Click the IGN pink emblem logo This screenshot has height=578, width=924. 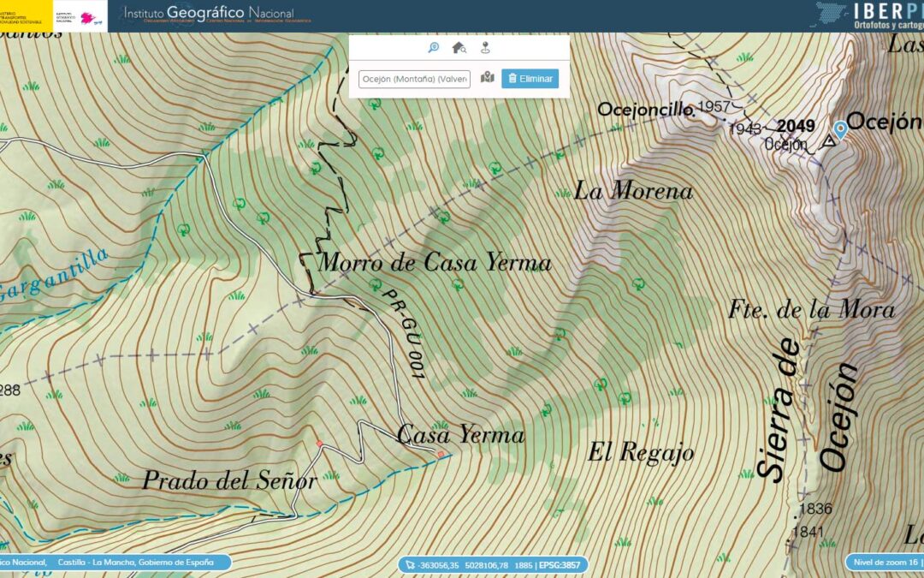(x=86, y=16)
